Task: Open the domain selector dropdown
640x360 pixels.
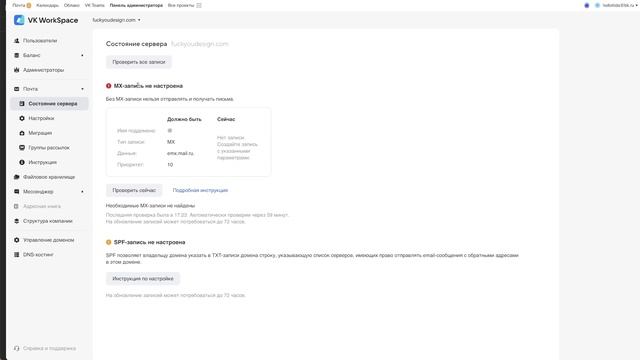Action: pos(116,20)
